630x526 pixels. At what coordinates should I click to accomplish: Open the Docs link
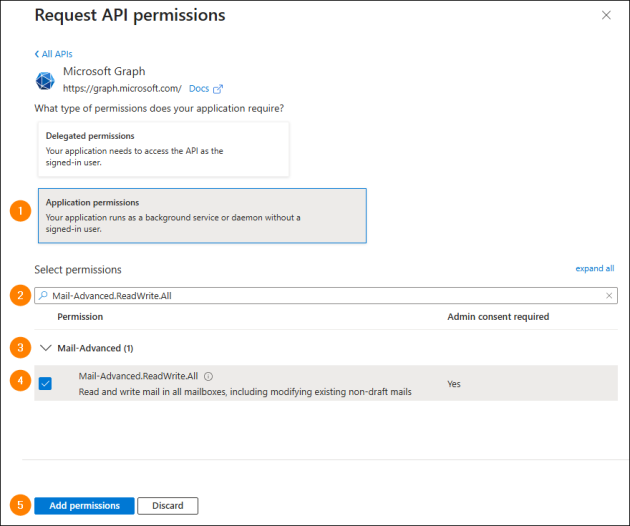pyautogui.click(x=199, y=88)
